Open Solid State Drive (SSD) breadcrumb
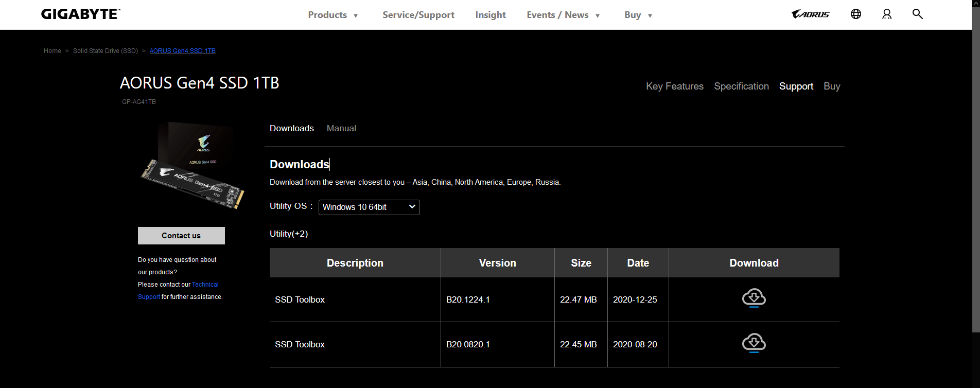This screenshot has width=980, height=388. tap(106, 51)
